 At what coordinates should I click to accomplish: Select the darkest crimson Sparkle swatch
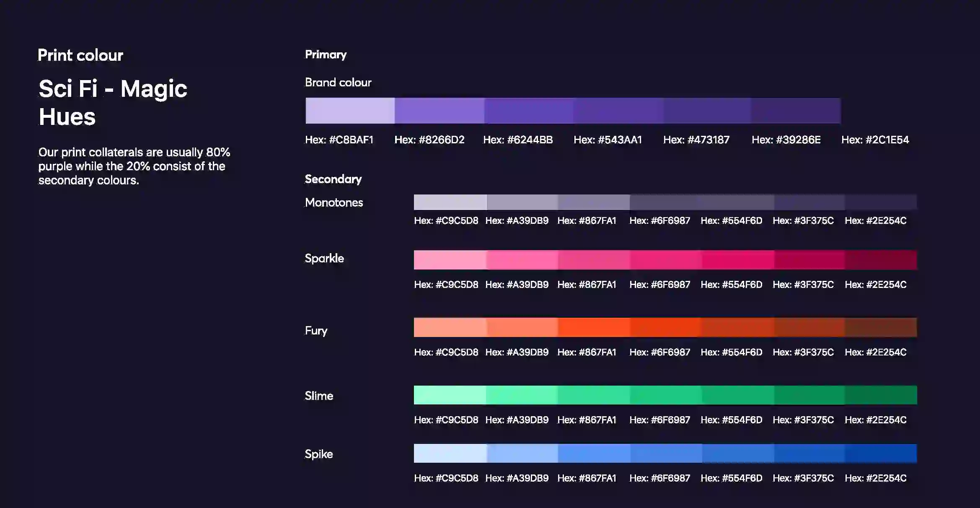[x=881, y=260]
